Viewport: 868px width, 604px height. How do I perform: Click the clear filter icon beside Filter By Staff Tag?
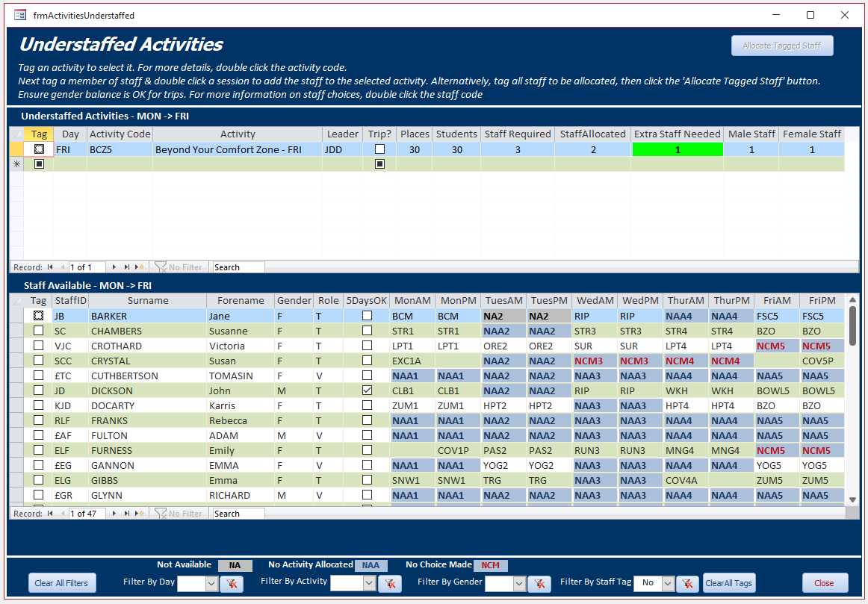(687, 583)
